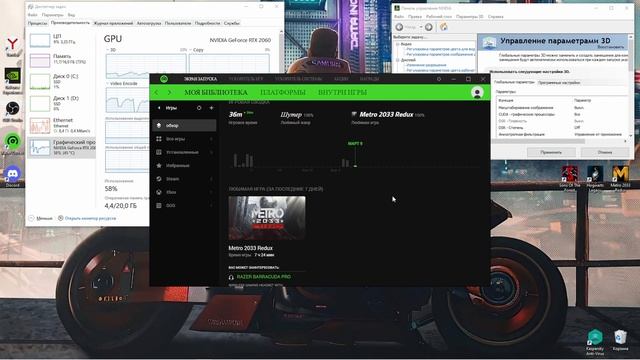Viewport: 640px width, 360px height.
Task: Click the forward arrow in Cortex green bar
Action: click(169, 93)
